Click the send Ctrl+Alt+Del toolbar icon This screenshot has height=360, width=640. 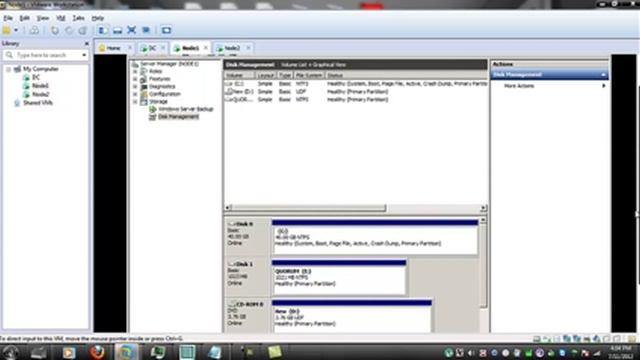tap(35, 30)
